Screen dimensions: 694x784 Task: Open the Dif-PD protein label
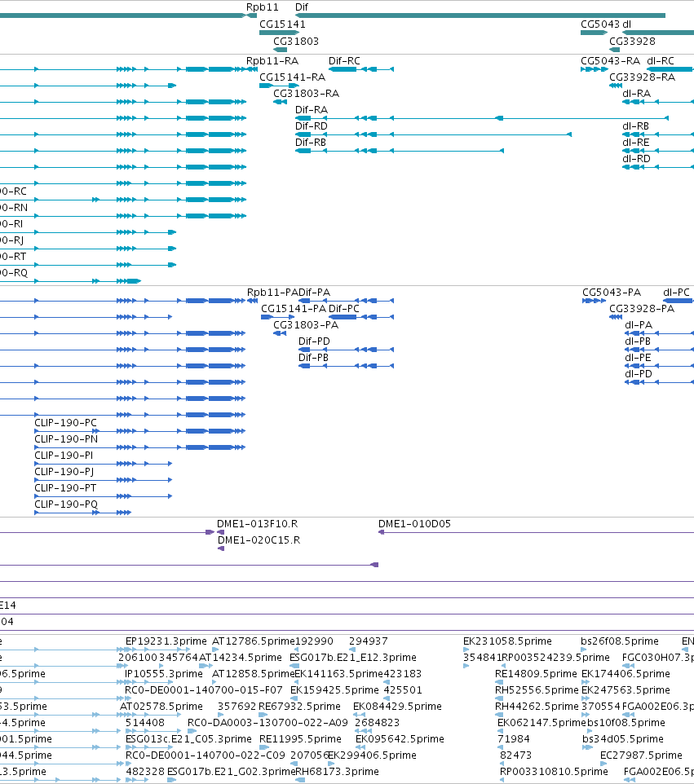pyautogui.click(x=314, y=341)
